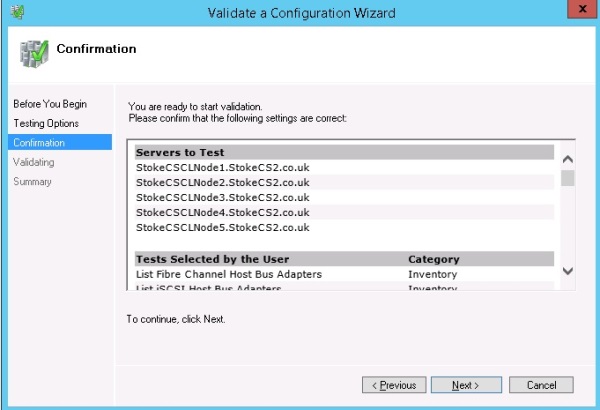This screenshot has height=410, width=600.
Task: Click the Confirmation header checkmark icon
Action: (33, 52)
